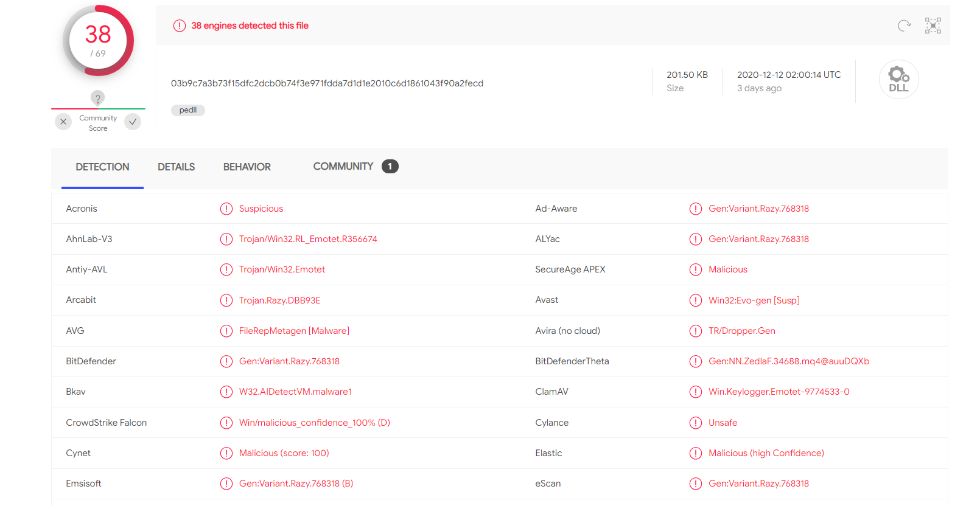Click 'Win.Keylogger.Emotet-9774533-0' result
Image resolution: width=980 pixels, height=506 pixels.
pos(779,392)
